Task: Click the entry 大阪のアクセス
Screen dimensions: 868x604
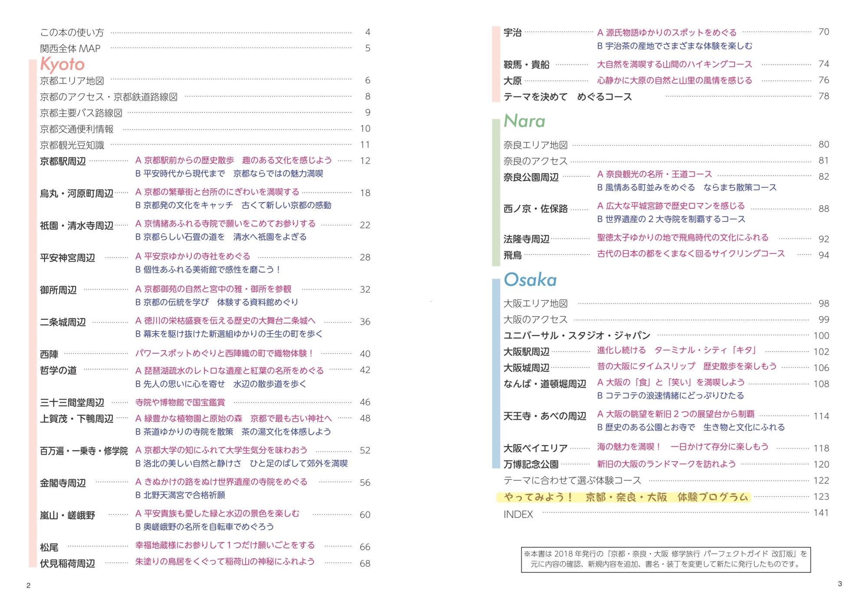Action: pos(536,320)
